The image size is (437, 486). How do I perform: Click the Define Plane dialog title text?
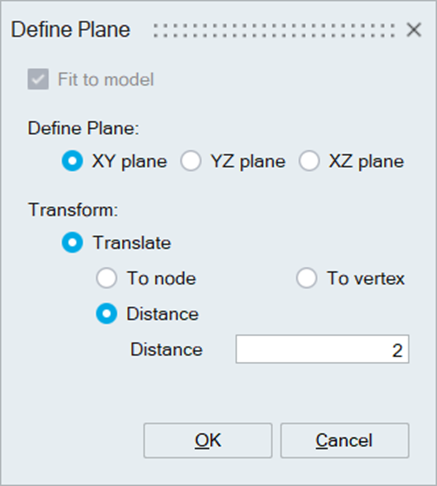coord(71,30)
